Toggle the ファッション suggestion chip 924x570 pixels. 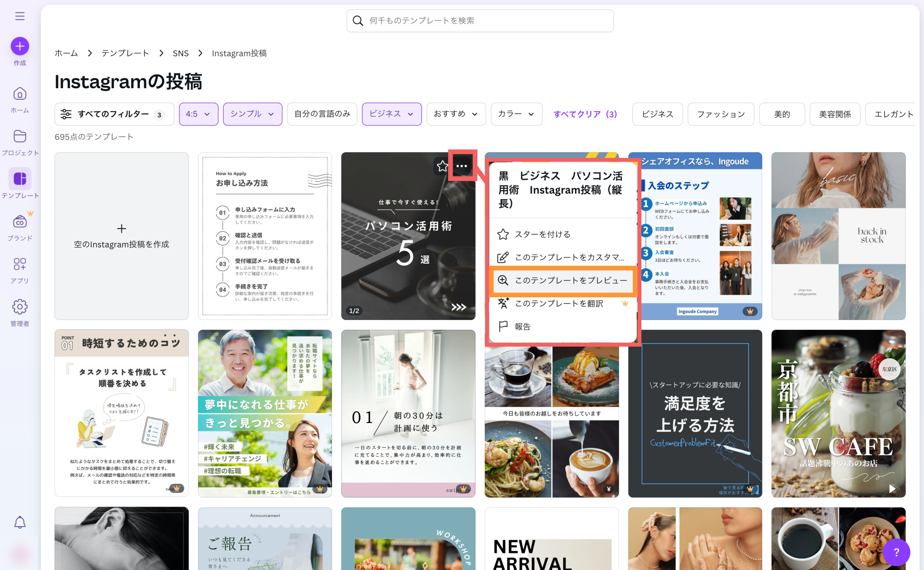coord(721,114)
